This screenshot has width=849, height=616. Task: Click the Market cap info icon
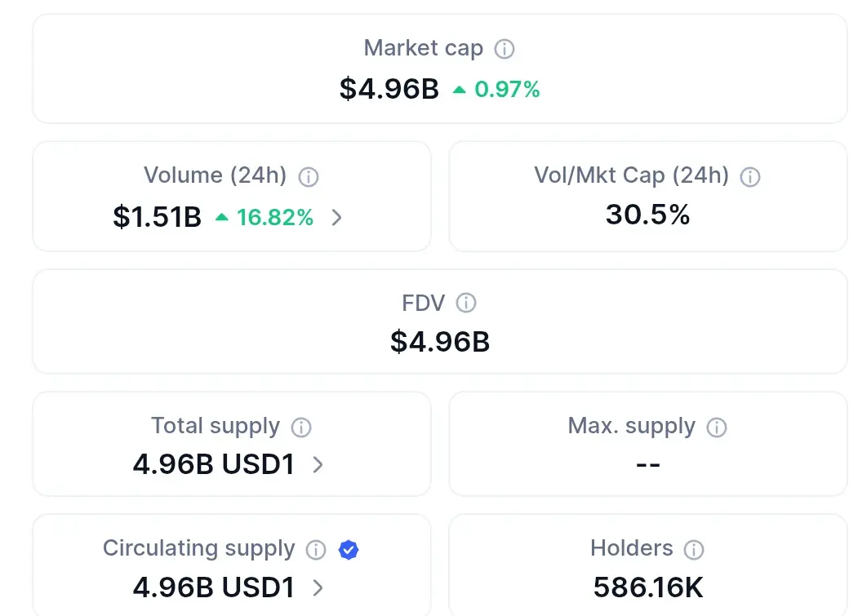[x=505, y=49]
